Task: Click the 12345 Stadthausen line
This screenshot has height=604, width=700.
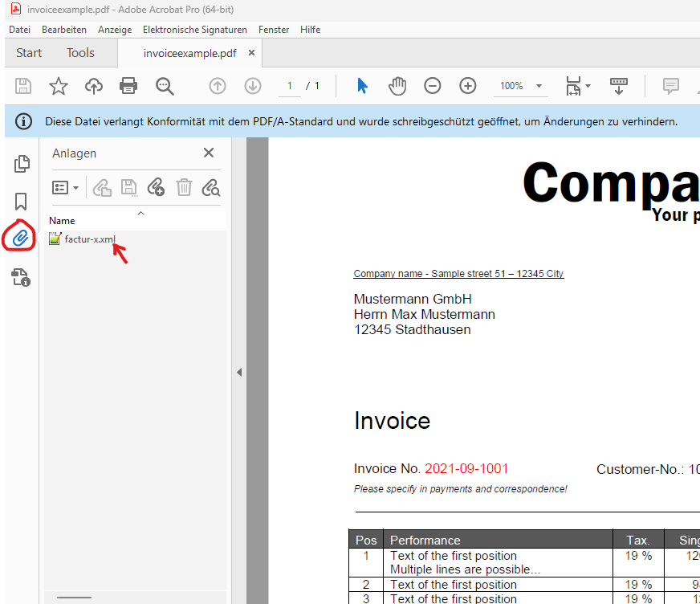Action: coord(412,329)
